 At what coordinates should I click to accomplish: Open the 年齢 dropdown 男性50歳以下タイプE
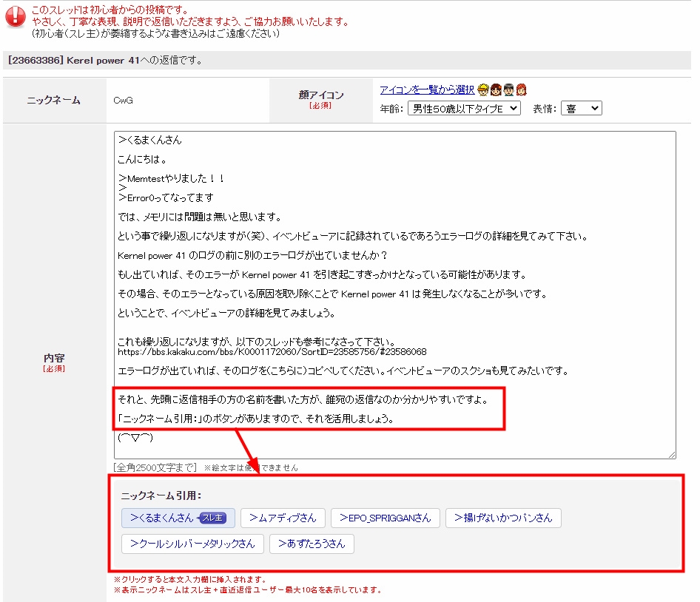464,109
